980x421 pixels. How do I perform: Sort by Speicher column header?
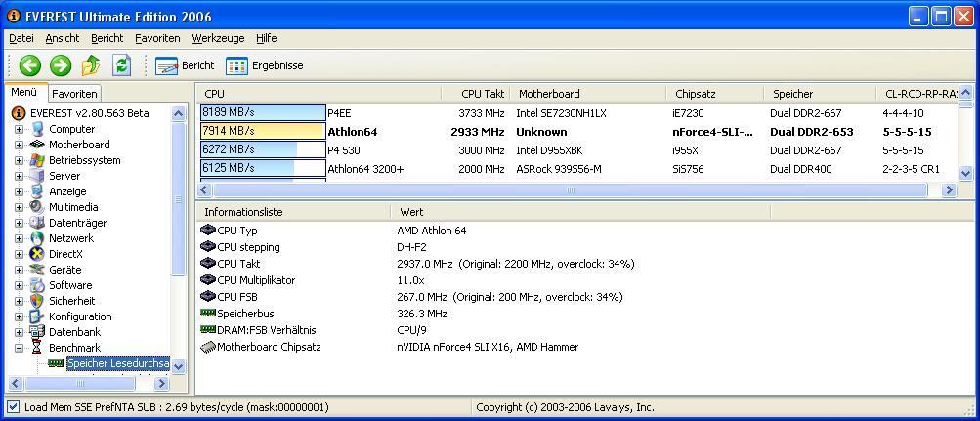(x=820, y=94)
